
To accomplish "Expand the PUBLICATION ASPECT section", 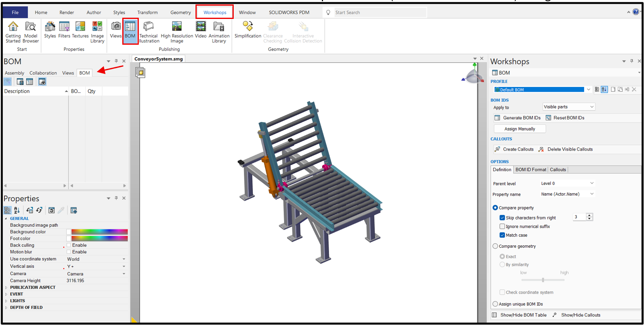I will [x=6, y=288].
